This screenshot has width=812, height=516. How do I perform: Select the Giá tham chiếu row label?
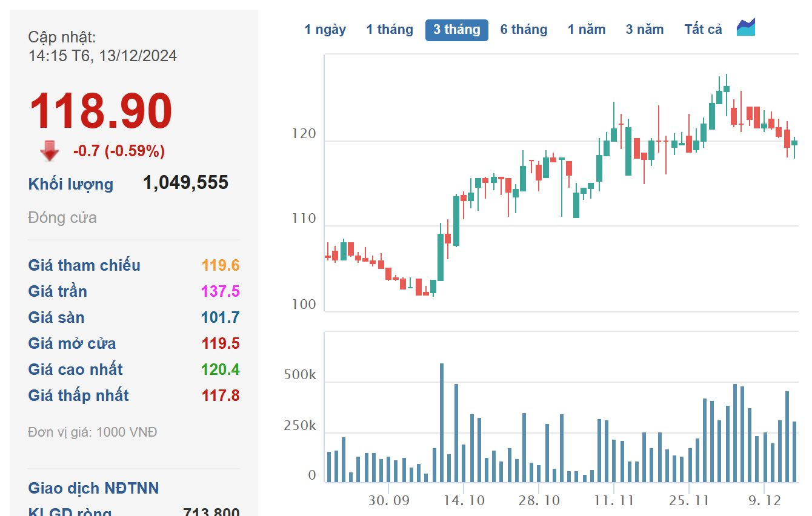tap(84, 265)
